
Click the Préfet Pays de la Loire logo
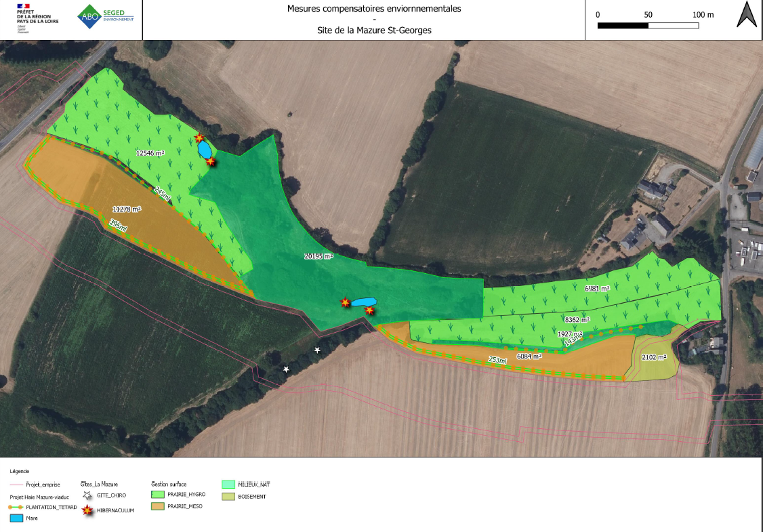click(38, 16)
